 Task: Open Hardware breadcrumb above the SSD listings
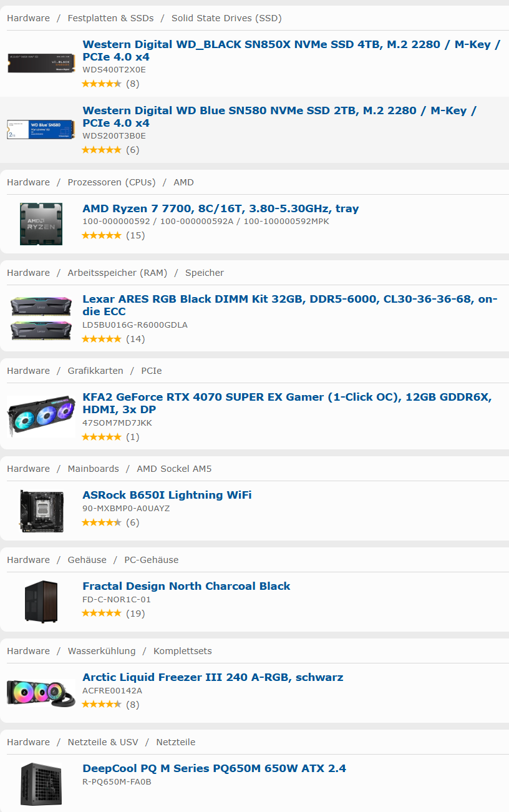28,18
